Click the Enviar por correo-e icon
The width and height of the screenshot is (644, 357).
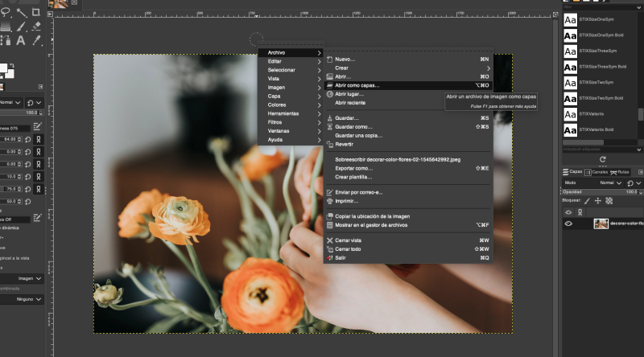(329, 193)
